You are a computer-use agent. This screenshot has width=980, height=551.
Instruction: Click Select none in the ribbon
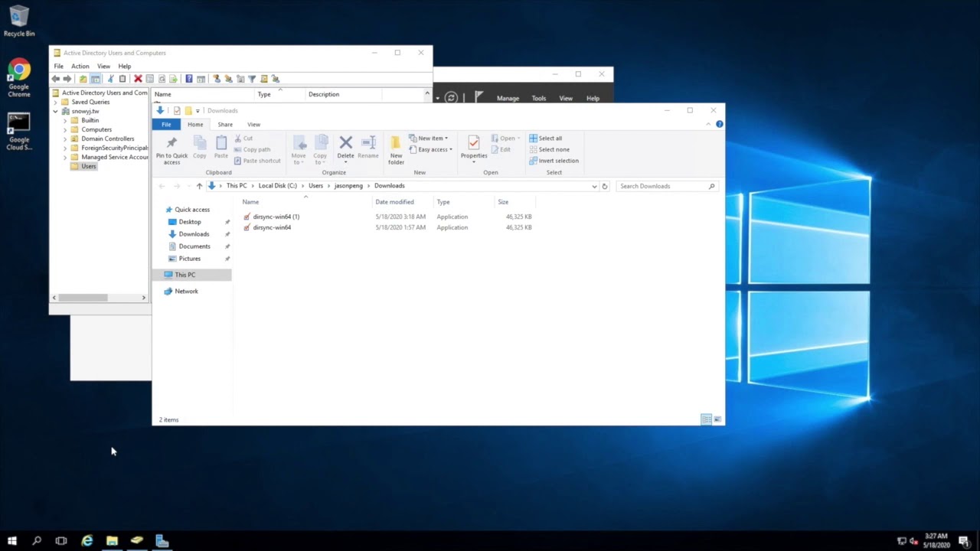point(549,149)
